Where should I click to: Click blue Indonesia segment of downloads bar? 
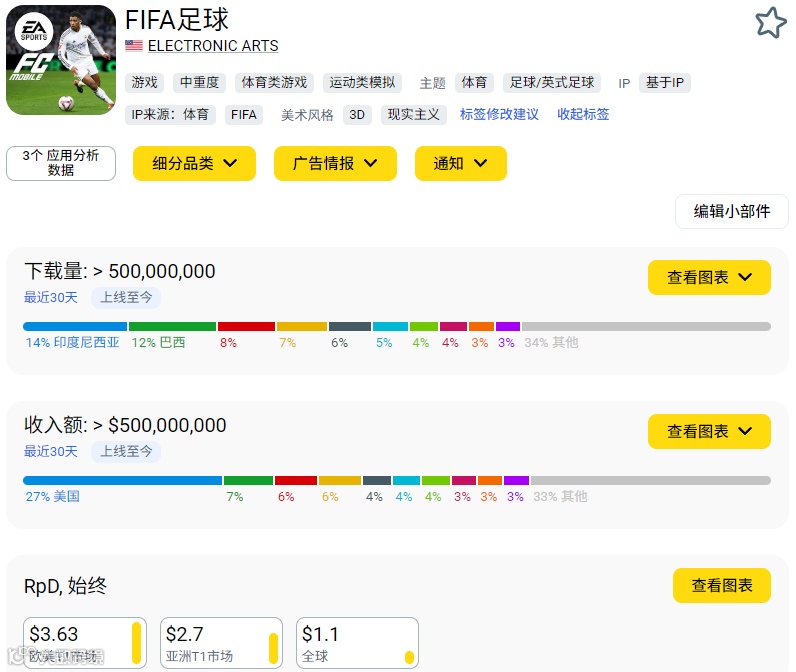[x=75, y=326]
